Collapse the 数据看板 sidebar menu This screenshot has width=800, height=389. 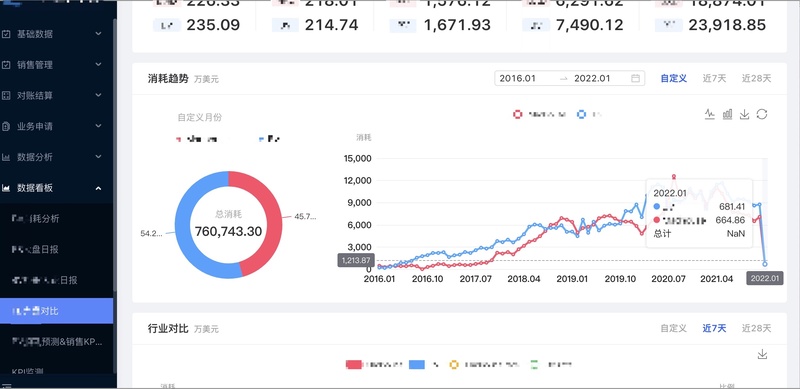[x=98, y=188]
